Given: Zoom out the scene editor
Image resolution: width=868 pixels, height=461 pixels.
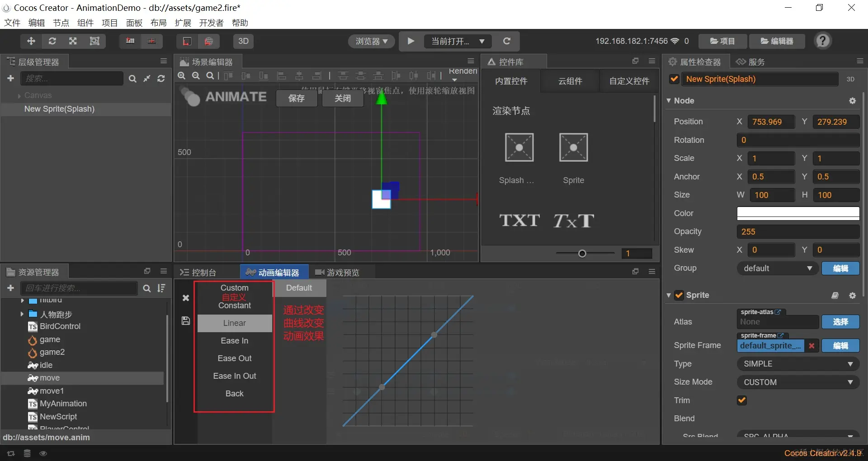Looking at the screenshot, I should (196, 75).
